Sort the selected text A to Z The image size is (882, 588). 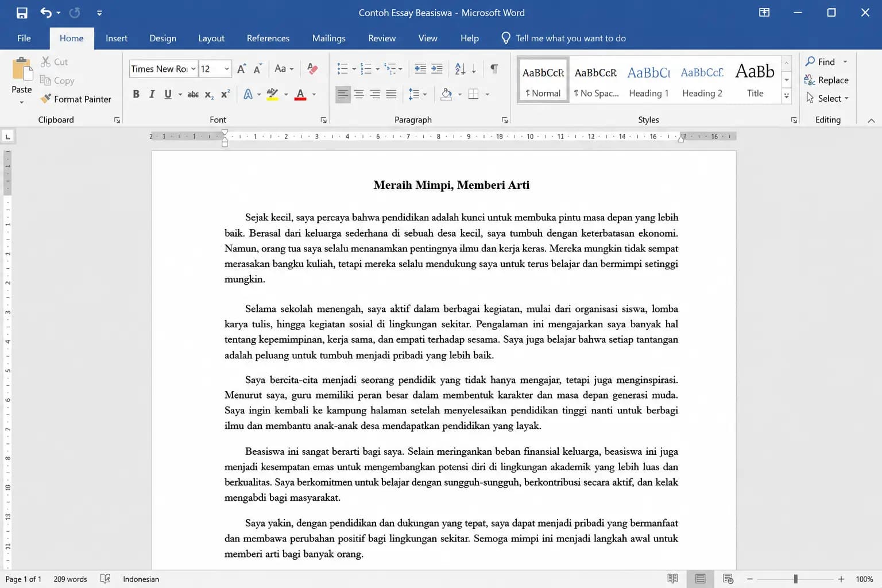tap(460, 69)
